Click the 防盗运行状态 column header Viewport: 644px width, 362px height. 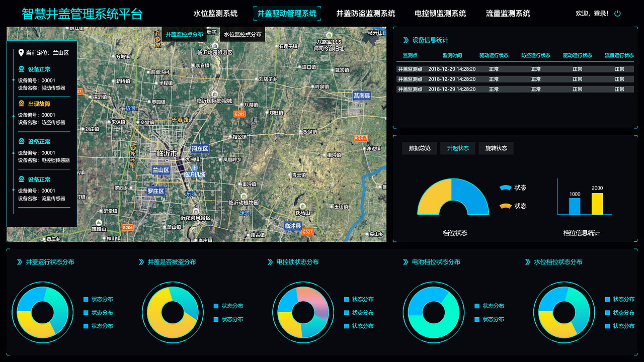[x=536, y=56]
